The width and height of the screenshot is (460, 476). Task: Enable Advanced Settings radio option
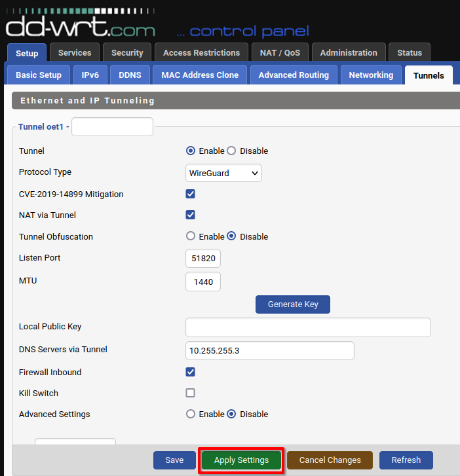(x=191, y=414)
